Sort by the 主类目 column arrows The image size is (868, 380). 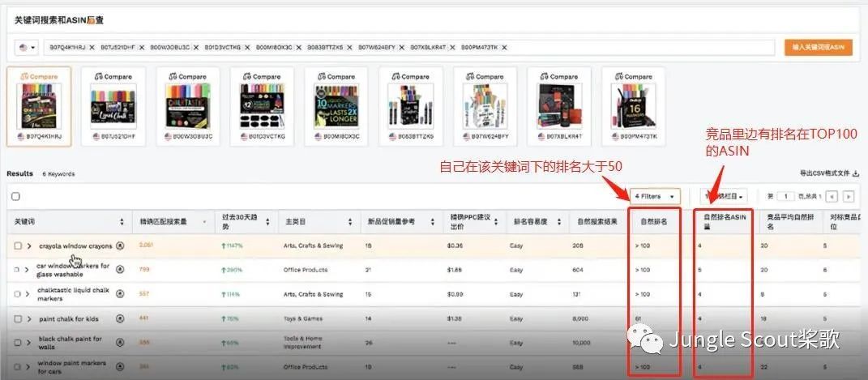click(350, 222)
